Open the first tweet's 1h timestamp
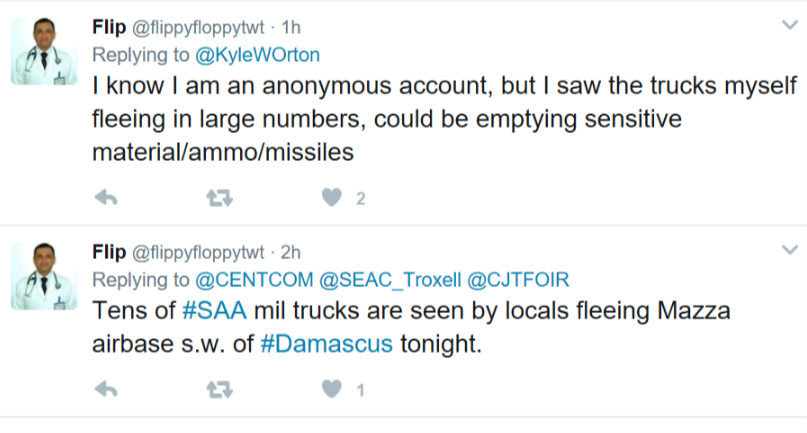This screenshot has height=433, width=807. pos(292,27)
